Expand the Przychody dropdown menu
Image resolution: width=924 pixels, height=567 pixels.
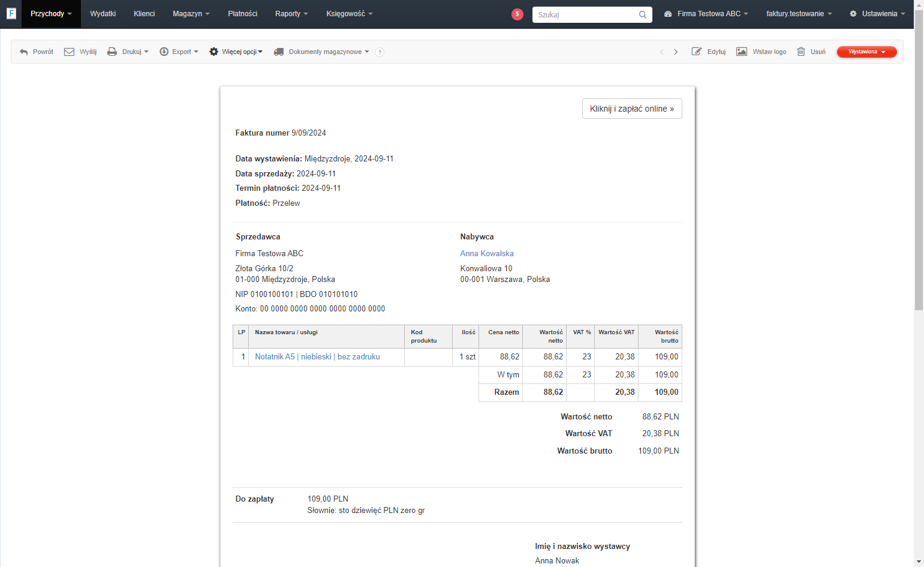click(51, 14)
